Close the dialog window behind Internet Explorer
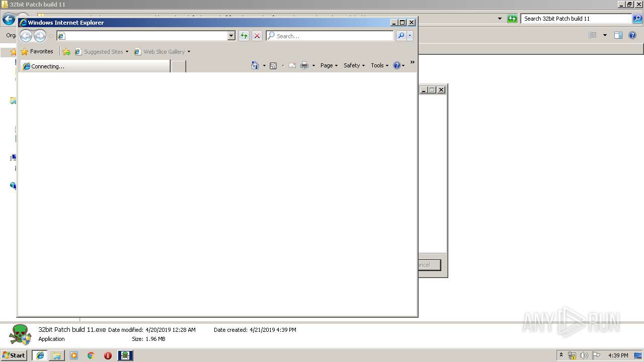This screenshot has height=362, width=644. pos(441,90)
